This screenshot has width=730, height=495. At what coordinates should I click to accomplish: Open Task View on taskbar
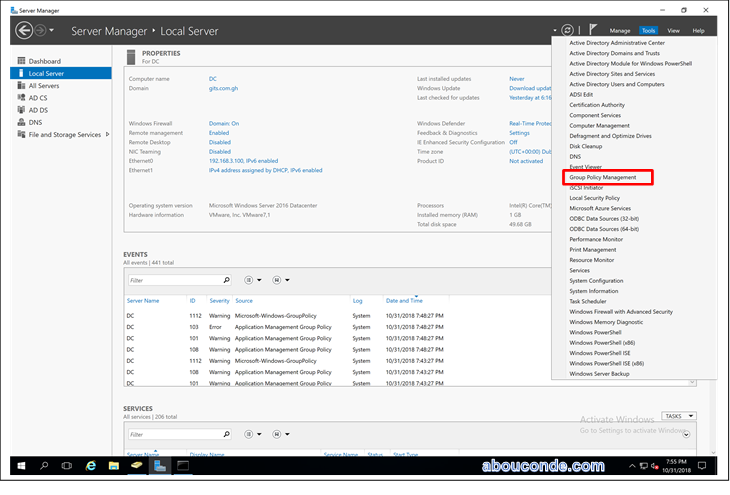click(x=67, y=466)
